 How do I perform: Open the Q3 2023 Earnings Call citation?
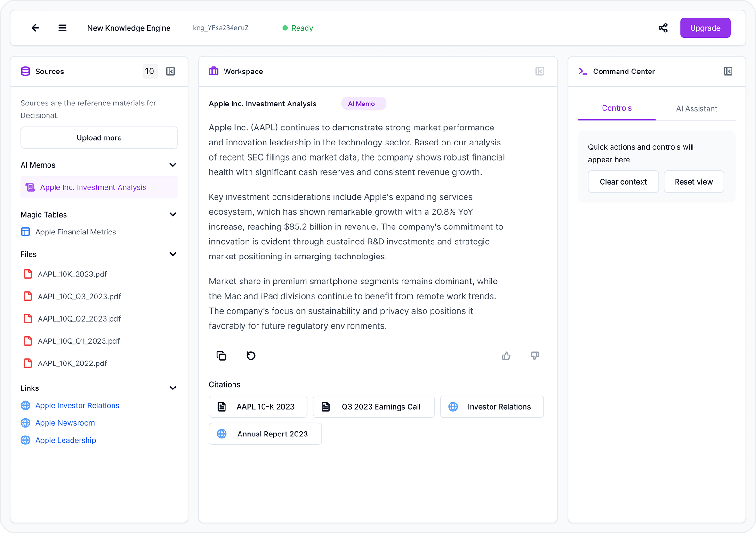[374, 407]
